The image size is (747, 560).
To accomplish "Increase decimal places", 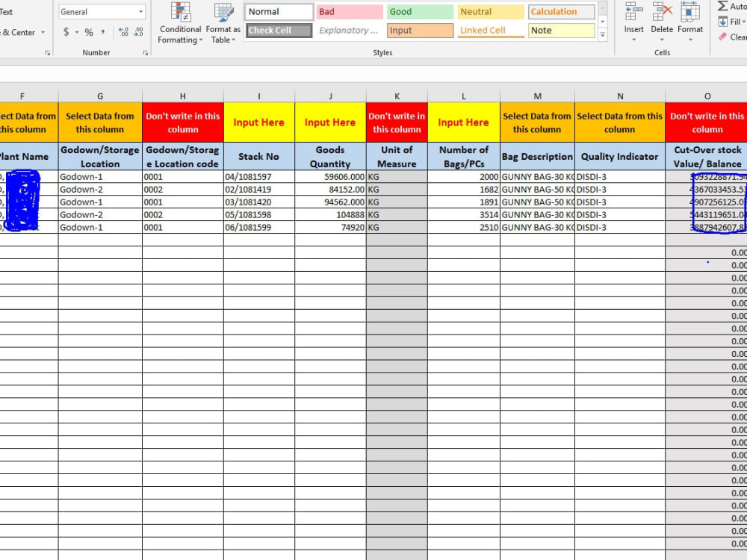I will [124, 32].
